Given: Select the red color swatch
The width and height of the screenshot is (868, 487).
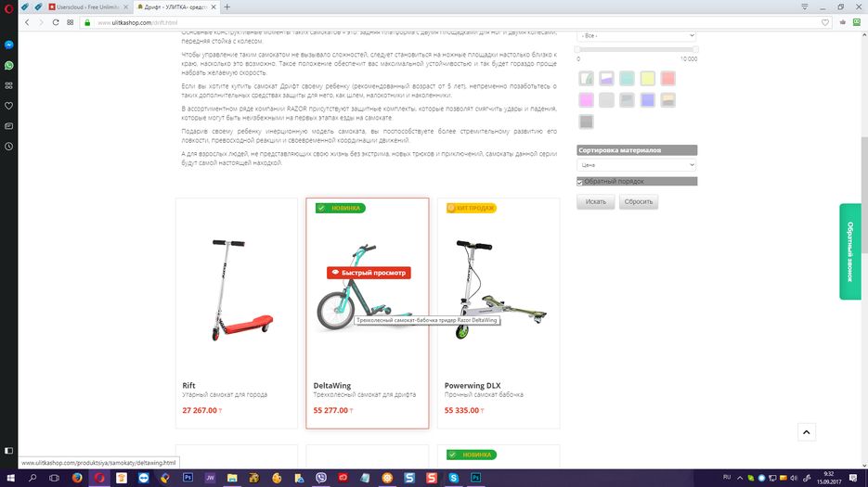Looking at the screenshot, I should coord(667,79).
